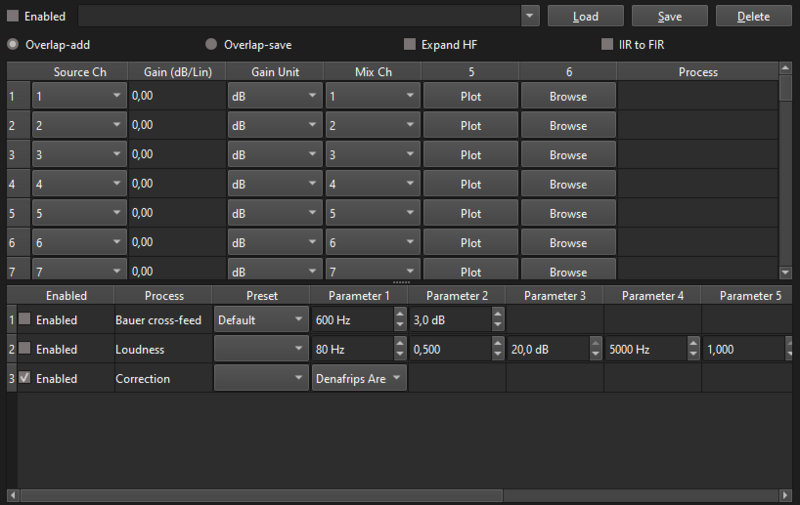Viewport: 800px width, 505px height.
Task: Click the Save preset button
Action: point(669,16)
